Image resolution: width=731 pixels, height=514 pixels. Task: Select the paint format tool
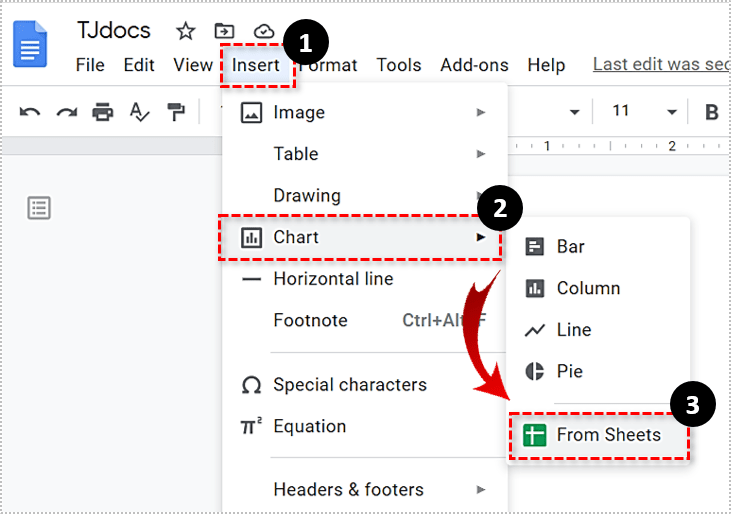176,112
